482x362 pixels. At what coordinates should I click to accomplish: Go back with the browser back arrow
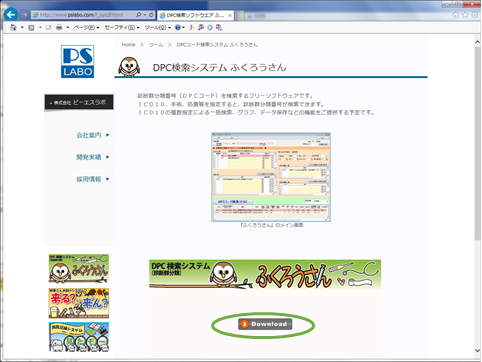point(11,15)
